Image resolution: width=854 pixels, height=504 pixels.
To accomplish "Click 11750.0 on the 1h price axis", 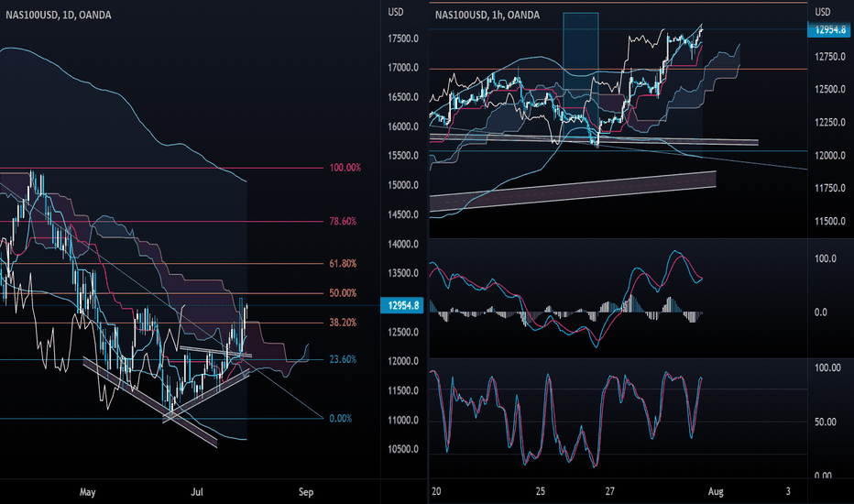I will 830,189.
